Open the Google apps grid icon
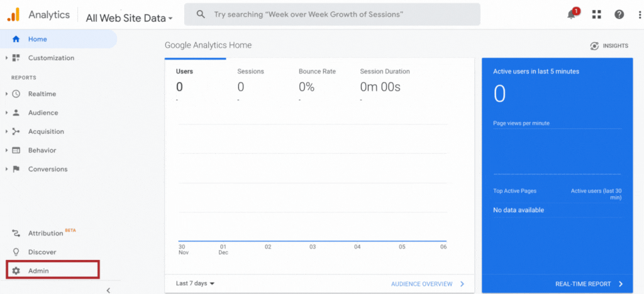 tap(597, 14)
